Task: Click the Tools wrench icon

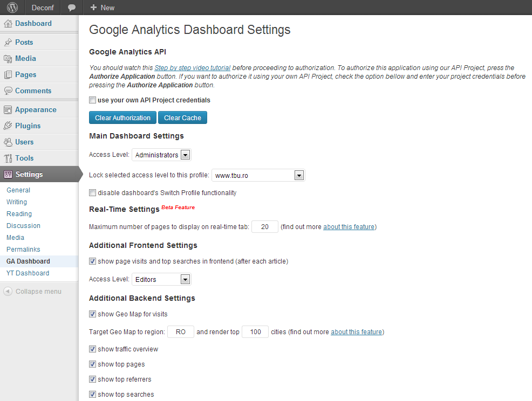Action: tap(8, 158)
